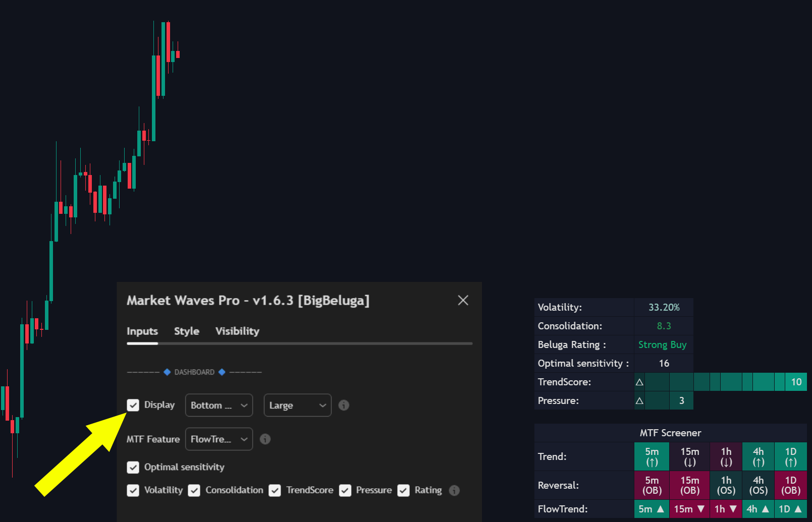
Task: Click the dialog title Market Waves Pro
Action: point(248,301)
